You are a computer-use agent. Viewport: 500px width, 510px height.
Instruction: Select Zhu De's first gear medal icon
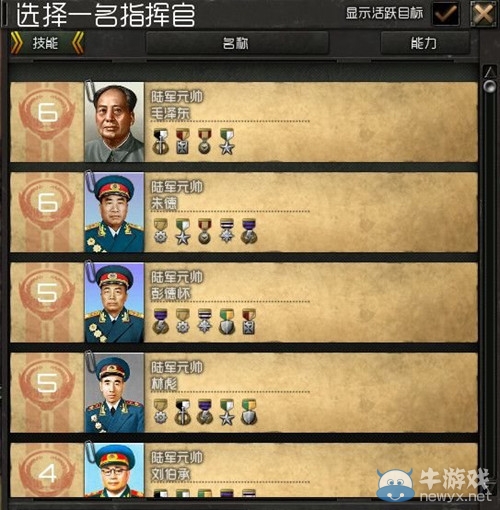click(x=161, y=231)
